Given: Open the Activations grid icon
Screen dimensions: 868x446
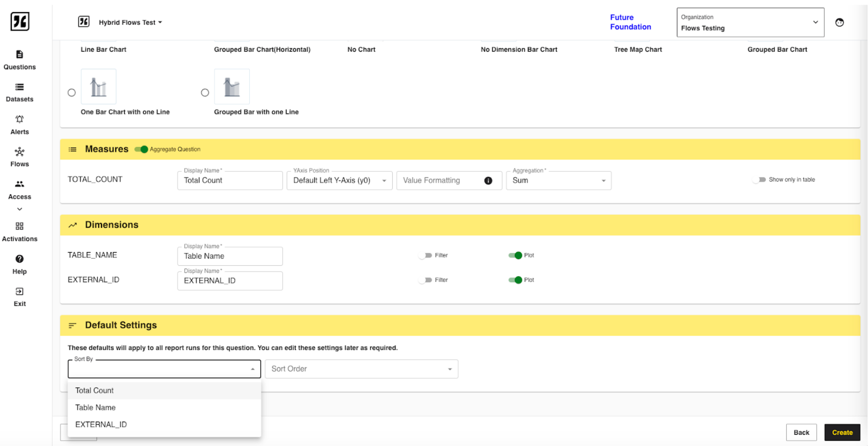Looking at the screenshot, I should tap(19, 226).
